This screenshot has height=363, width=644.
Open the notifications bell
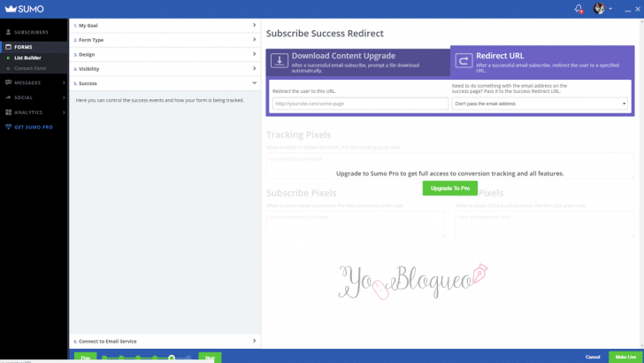coord(579,9)
